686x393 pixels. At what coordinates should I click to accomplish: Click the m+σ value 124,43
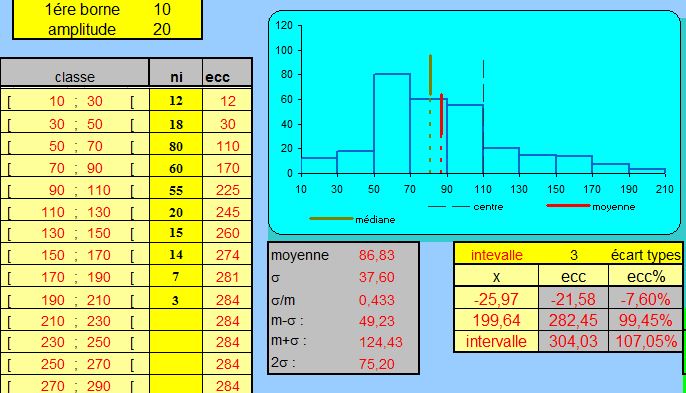click(381, 342)
